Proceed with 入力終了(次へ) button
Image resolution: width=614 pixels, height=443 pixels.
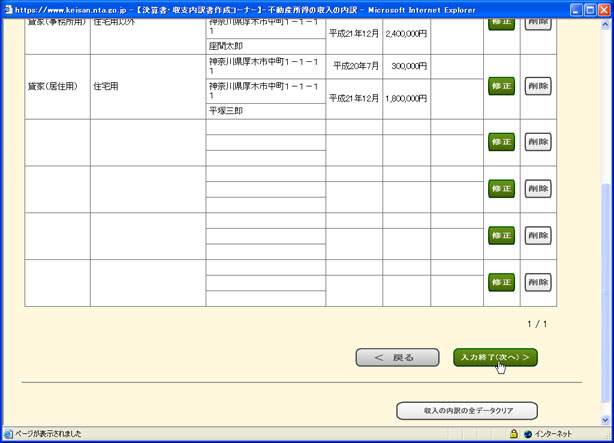pos(495,357)
